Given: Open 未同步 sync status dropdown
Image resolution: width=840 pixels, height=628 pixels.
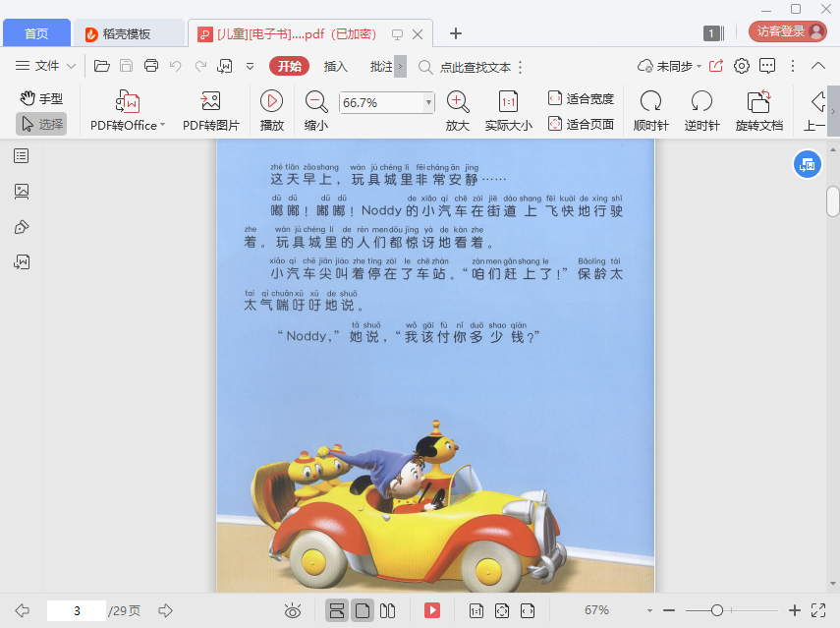Looking at the screenshot, I should [x=669, y=66].
